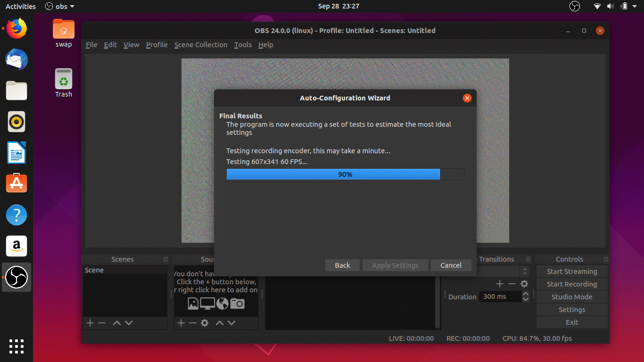The height and width of the screenshot is (362, 644).
Task: Increase transition duration with up stepper
Action: pyautogui.click(x=526, y=294)
